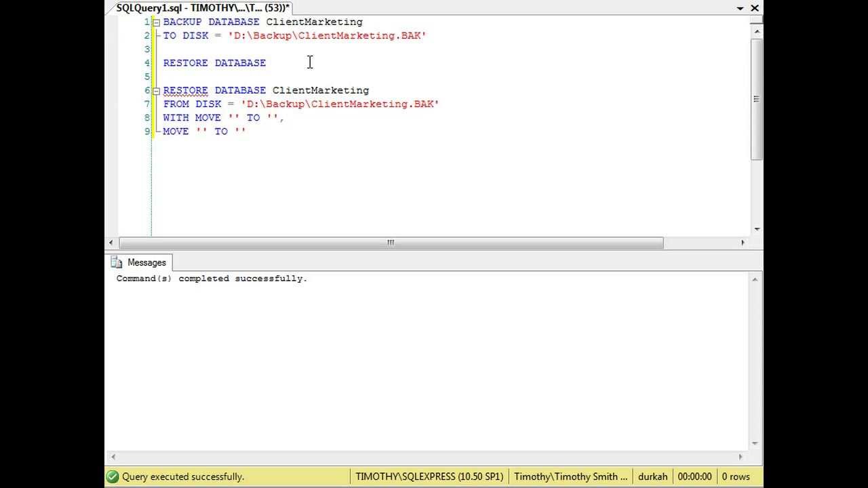The height and width of the screenshot is (488, 868).
Task: Click the 'WITH MOVE' line 8 text
Action: click(x=224, y=118)
